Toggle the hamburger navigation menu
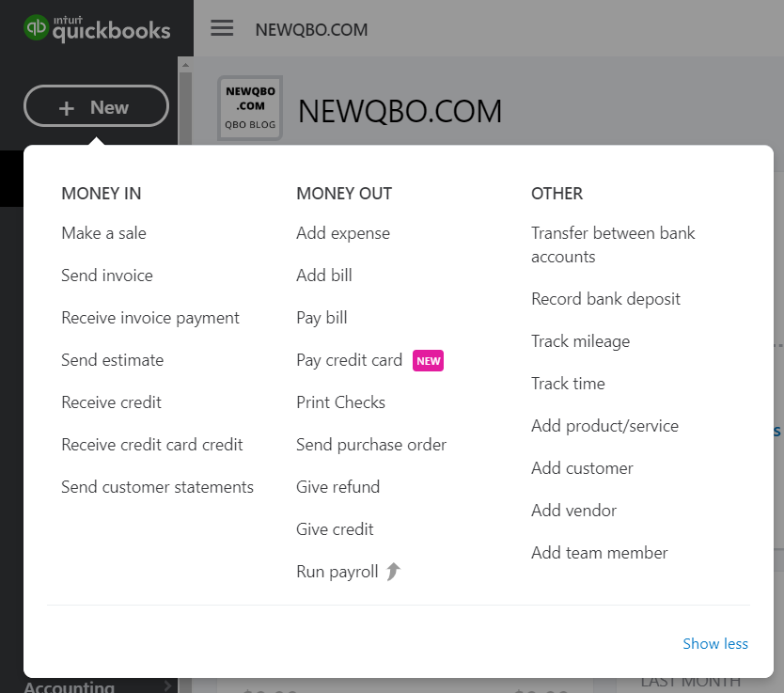 (x=222, y=28)
